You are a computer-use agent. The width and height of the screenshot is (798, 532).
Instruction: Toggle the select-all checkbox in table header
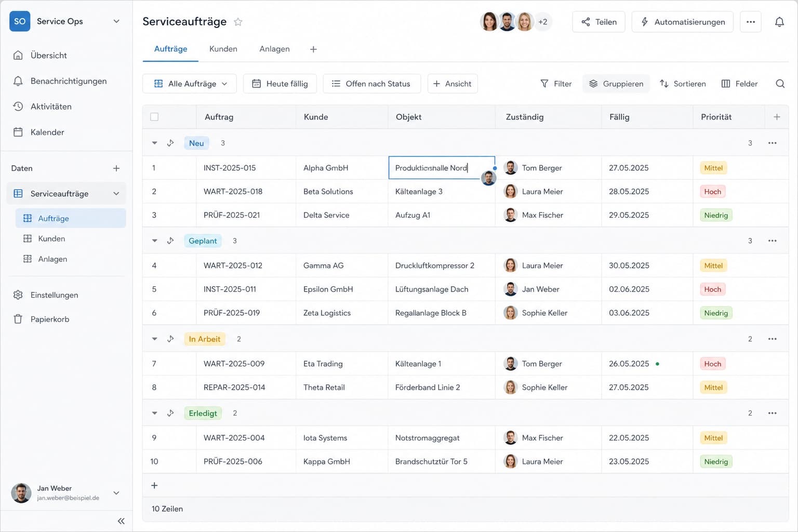[154, 117]
